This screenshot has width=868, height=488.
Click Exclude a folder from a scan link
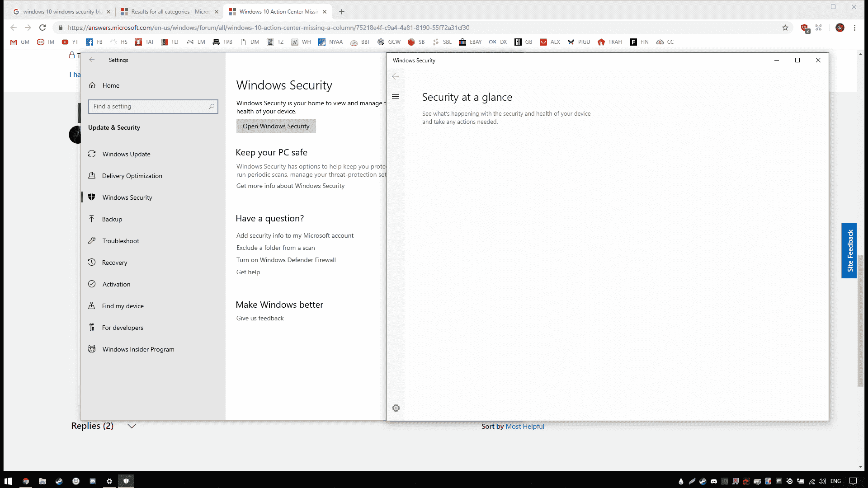click(x=275, y=248)
